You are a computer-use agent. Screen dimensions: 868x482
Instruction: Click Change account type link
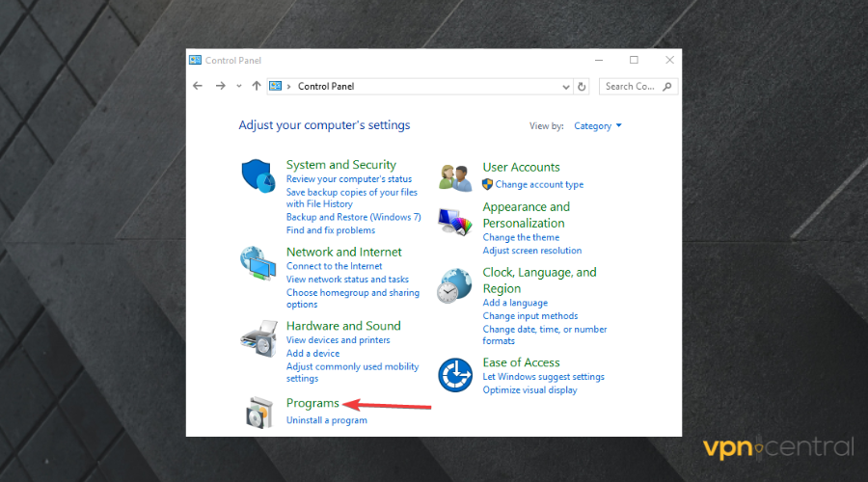coord(539,185)
